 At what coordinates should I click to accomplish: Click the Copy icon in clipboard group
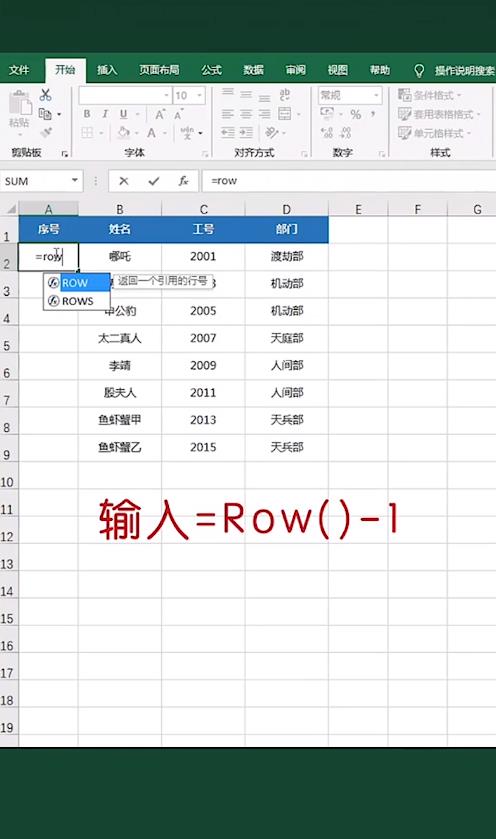click(x=45, y=113)
